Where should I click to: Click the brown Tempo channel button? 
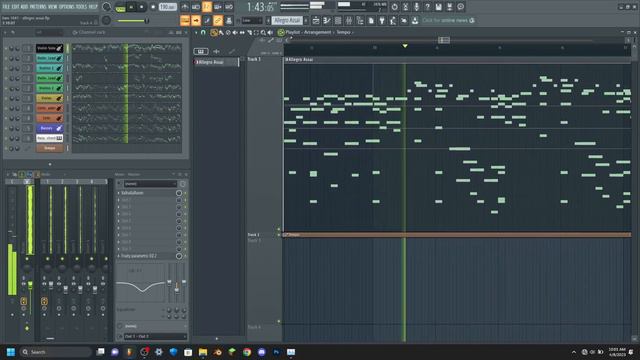click(x=49, y=148)
